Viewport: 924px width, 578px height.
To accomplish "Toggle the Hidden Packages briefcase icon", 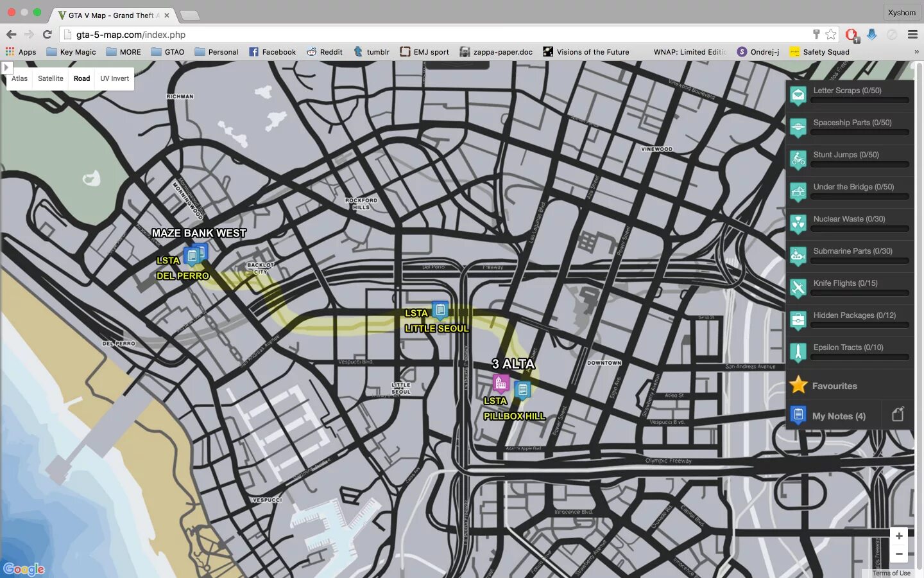I will pyautogui.click(x=798, y=320).
